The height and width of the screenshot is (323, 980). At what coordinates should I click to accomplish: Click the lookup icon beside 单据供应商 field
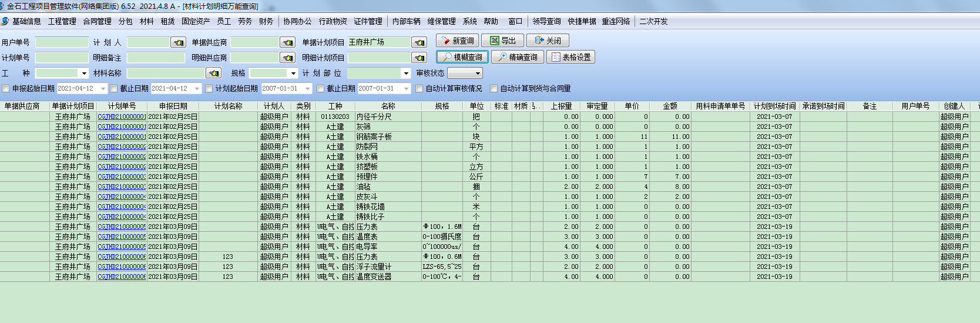tap(287, 42)
